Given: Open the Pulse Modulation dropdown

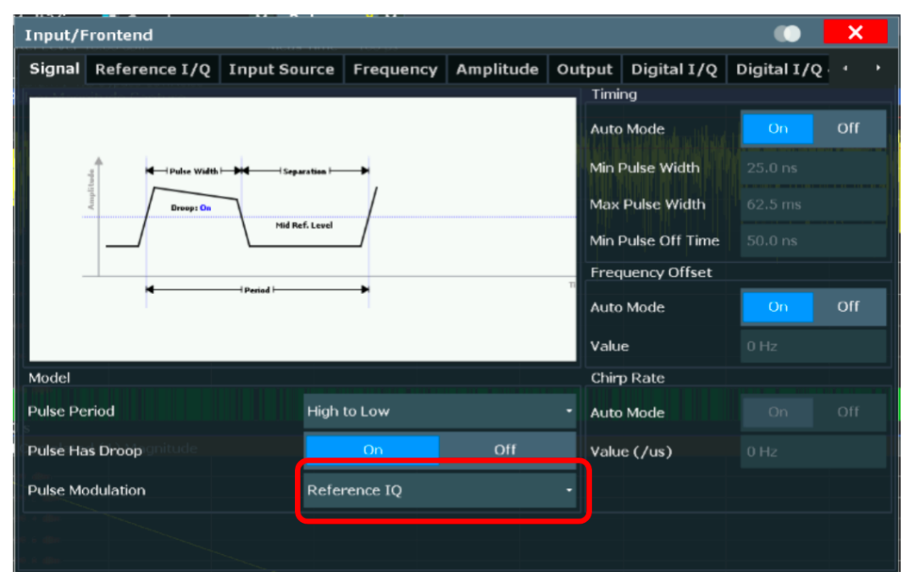Looking at the screenshot, I should point(440,491).
